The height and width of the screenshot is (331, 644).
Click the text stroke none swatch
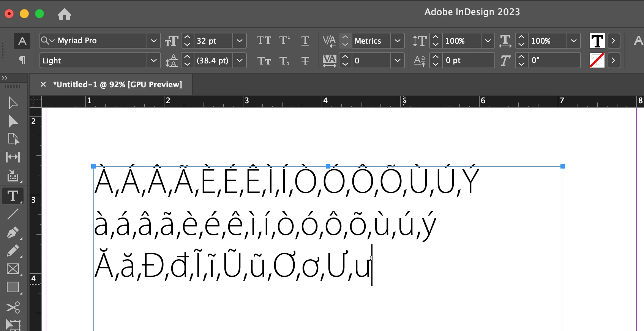pos(597,60)
